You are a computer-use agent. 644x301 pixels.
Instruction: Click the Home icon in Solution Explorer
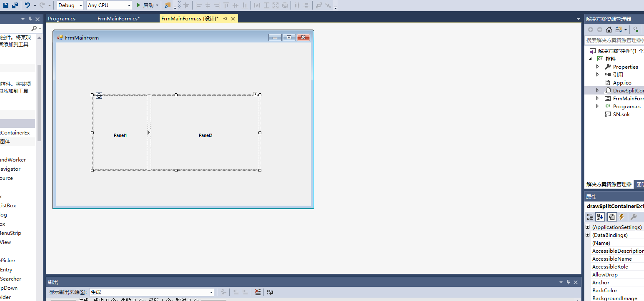click(x=609, y=30)
